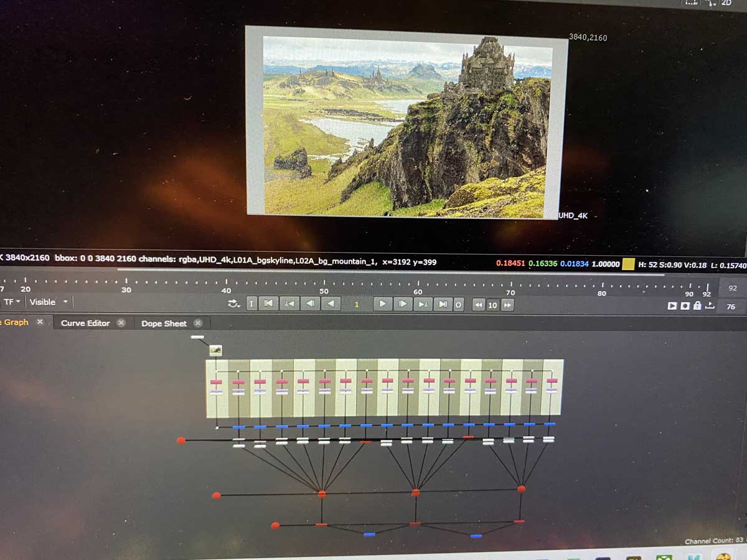747x560 pixels.
Task: Select the right merge dot under the fan
Action: tap(522, 489)
